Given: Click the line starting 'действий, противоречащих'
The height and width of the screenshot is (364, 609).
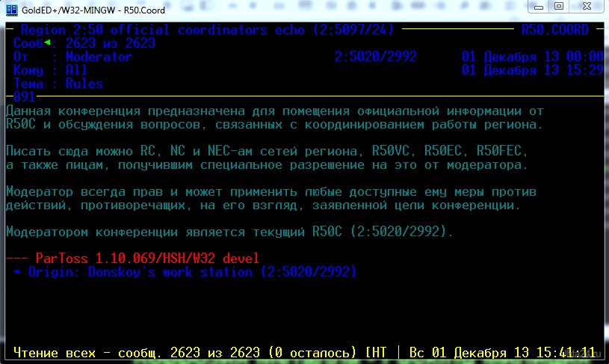Looking at the screenshot, I should [x=263, y=206].
